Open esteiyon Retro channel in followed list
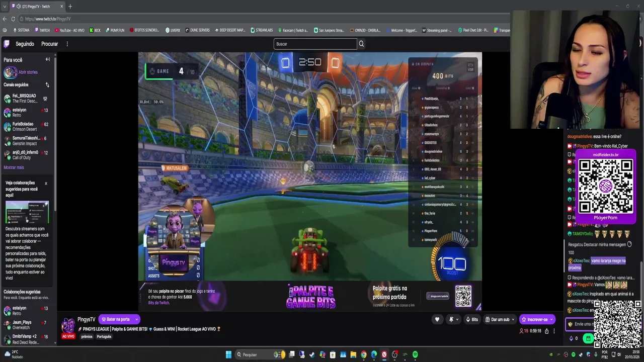The width and height of the screenshot is (644, 362). [26, 112]
